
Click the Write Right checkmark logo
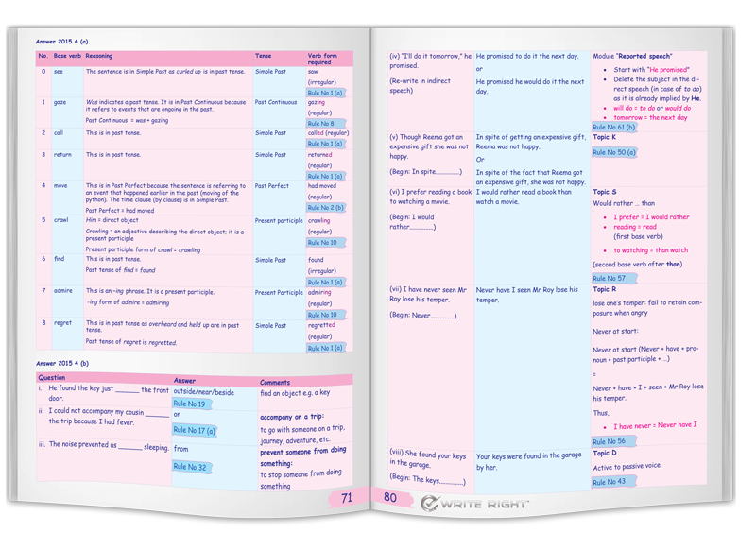(430, 504)
